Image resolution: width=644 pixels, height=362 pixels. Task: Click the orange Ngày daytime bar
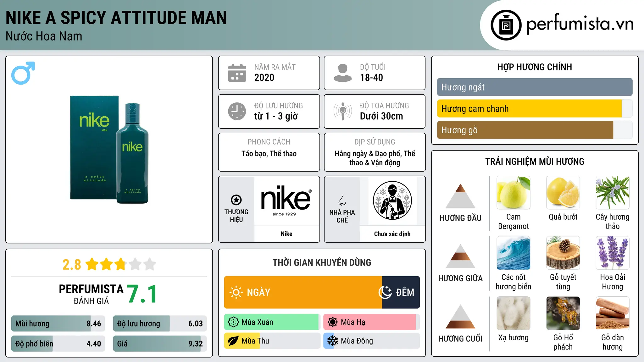pyautogui.click(x=303, y=292)
